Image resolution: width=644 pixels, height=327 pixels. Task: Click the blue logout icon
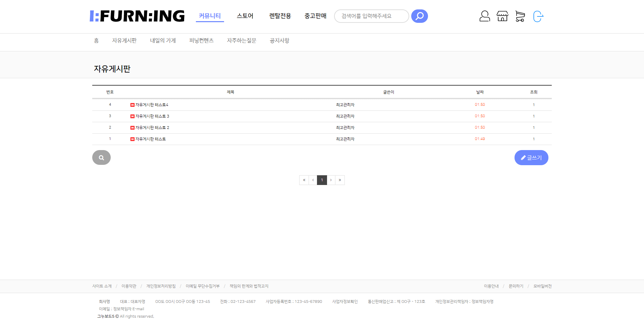[538, 16]
